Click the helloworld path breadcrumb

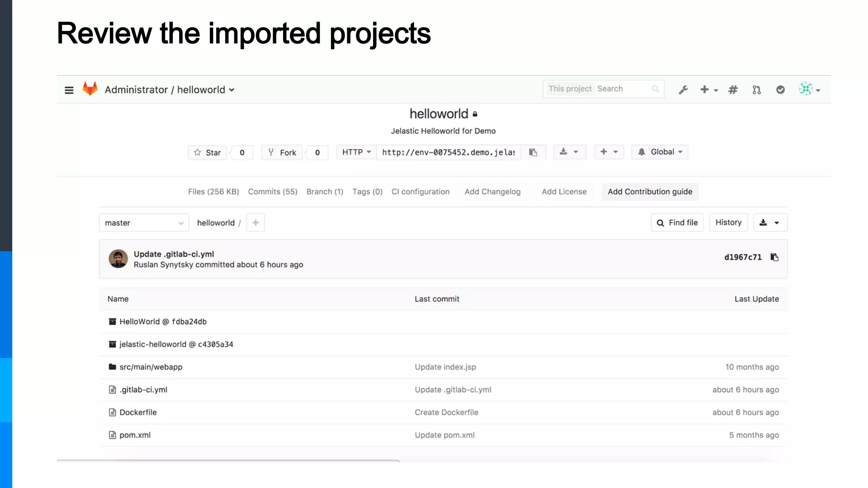click(216, 223)
